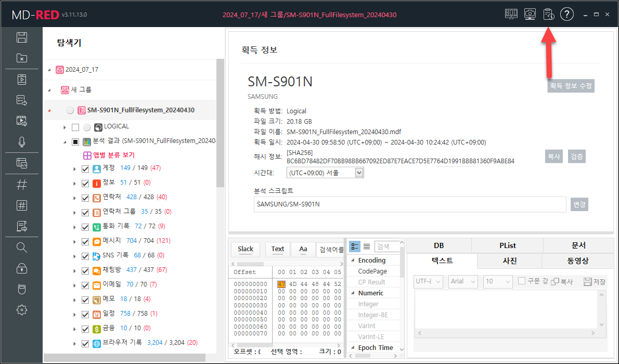
Task: Click the save case floppy icon in sidebar
Action: coord(22,37)
